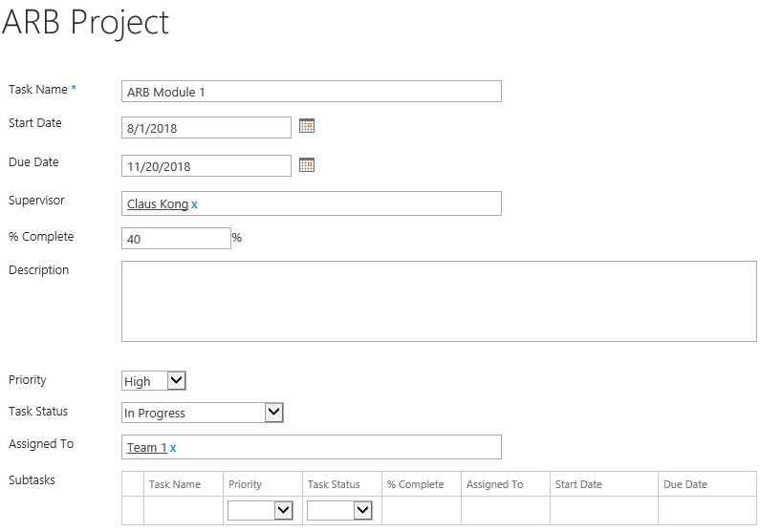The image size is (760, 532).
Task: Click into the Start Date field 8/1/2018
Action: coord(206,128)
